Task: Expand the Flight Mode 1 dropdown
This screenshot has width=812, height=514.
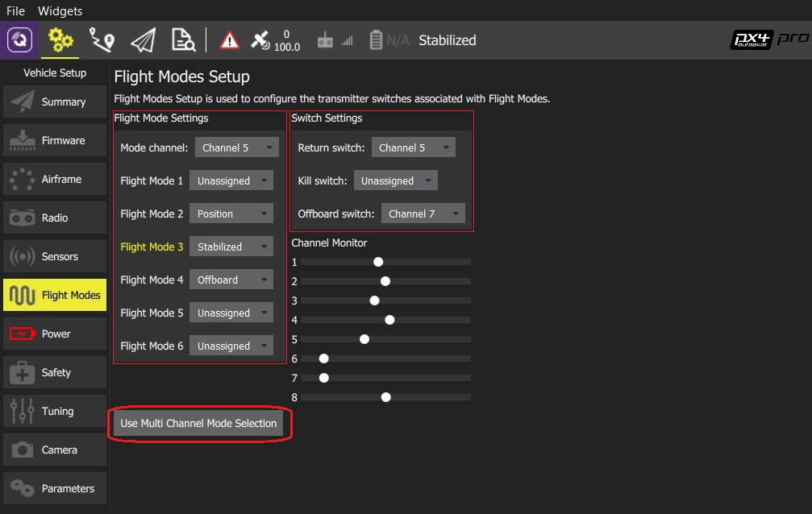Action: pos(231,180)
